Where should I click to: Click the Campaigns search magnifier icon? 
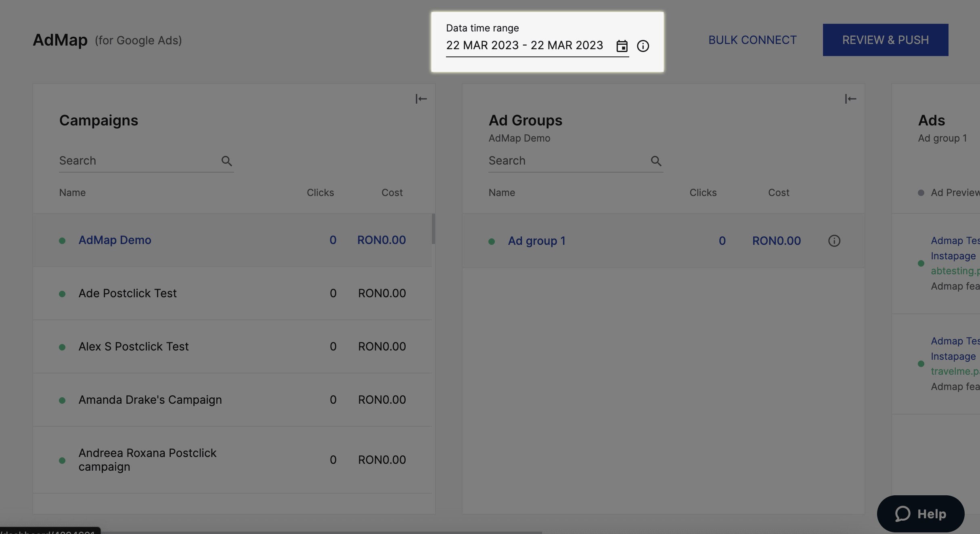coord(226,161)
